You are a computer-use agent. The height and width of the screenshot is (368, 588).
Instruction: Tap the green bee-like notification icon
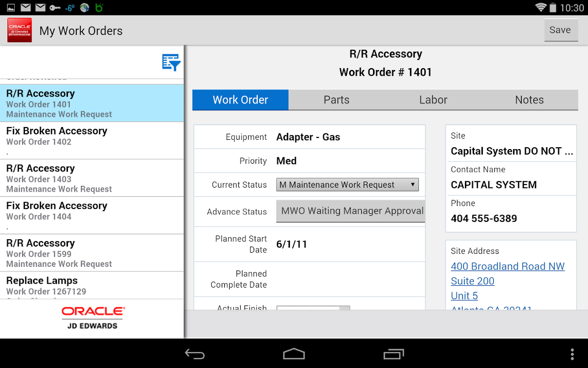[x=98, y=7]
